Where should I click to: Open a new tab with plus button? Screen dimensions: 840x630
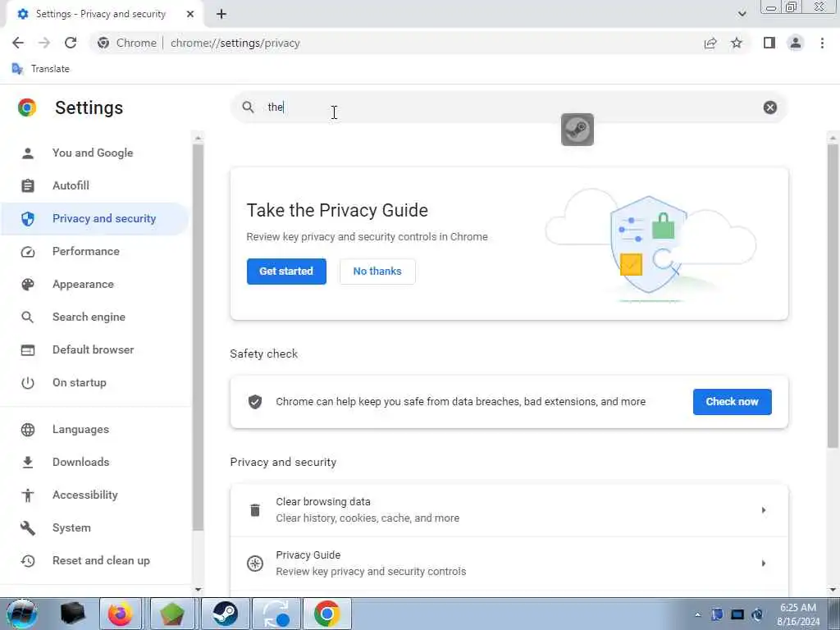click(221, 14)
